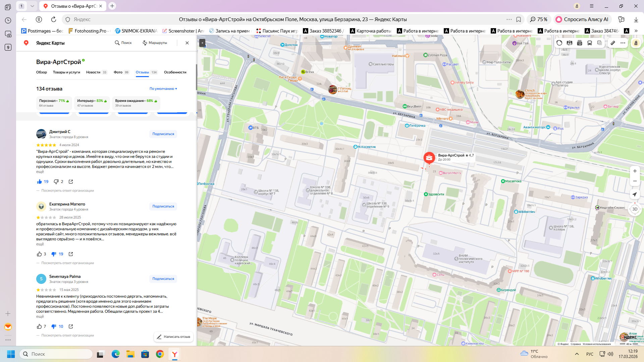Locate my position on the map
The height and width of the screenshot is (362, 644).
tap(635, 194)
